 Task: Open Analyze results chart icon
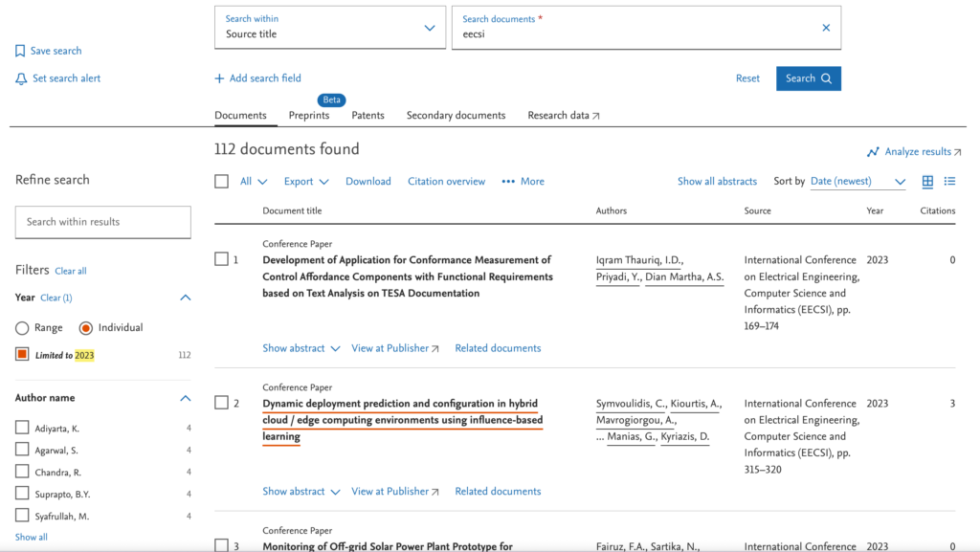pyautogui.click(x=873, y=152)
